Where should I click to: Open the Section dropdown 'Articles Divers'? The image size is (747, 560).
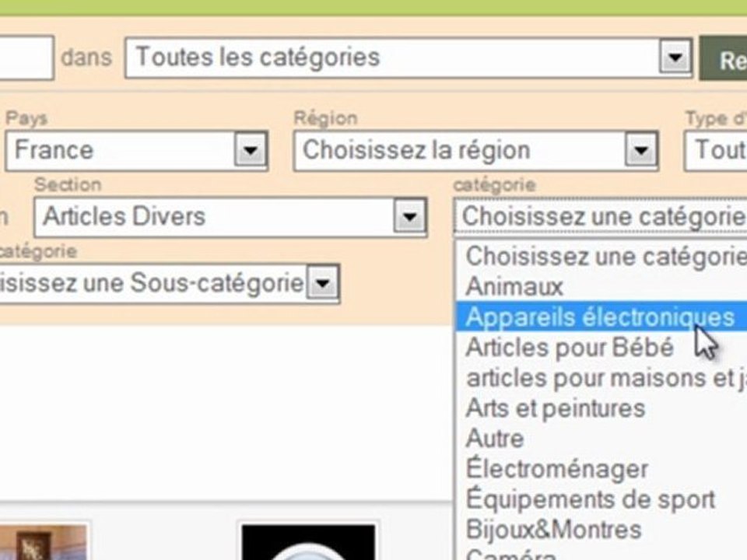(x=230, y=217)
